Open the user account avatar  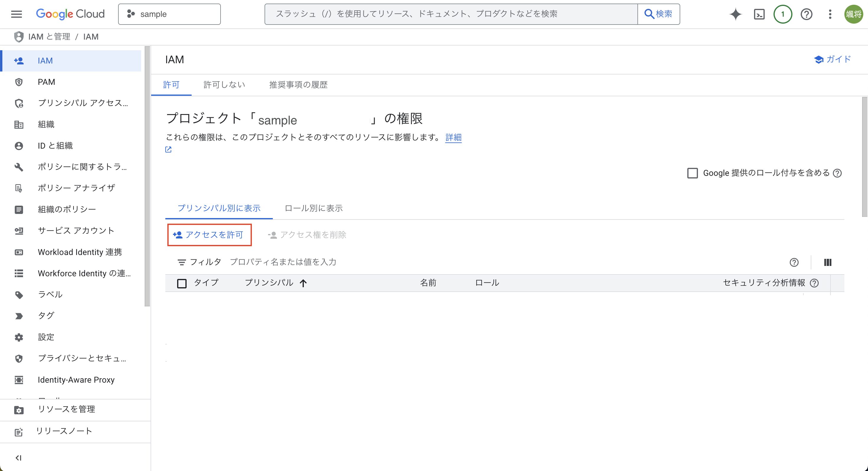point(853,14)
